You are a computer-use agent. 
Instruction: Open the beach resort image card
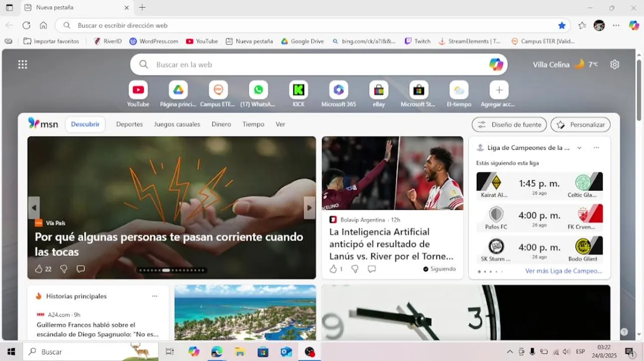tap(245, 313)
